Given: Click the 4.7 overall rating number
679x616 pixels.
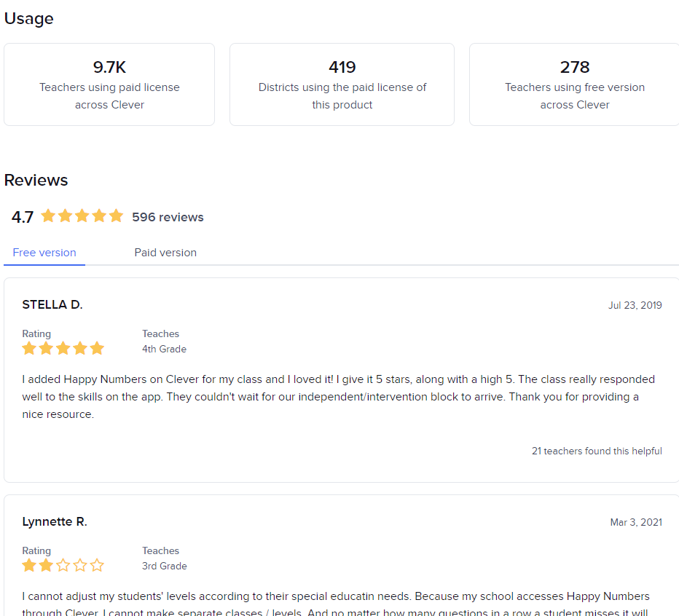Looking at the screenshot, I should click(x=23, y=217).
